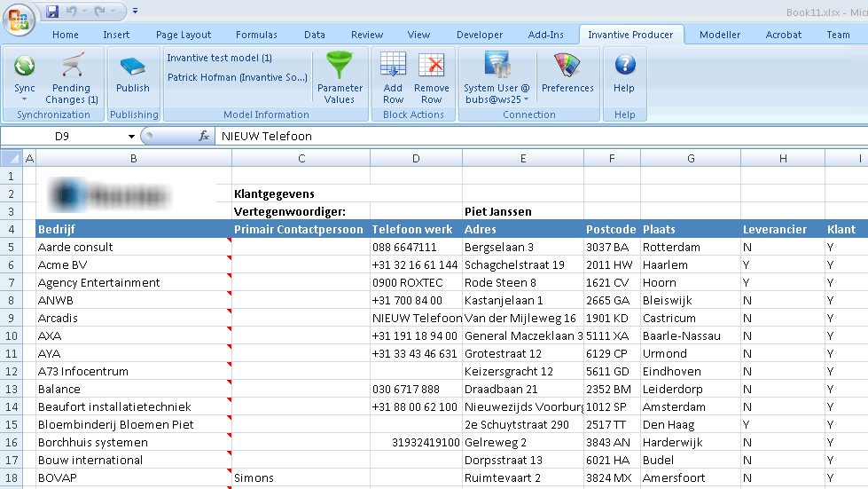Select the NIEUW Telefoon cell in row 9
The image size is (868, 489).
[416, 318]
